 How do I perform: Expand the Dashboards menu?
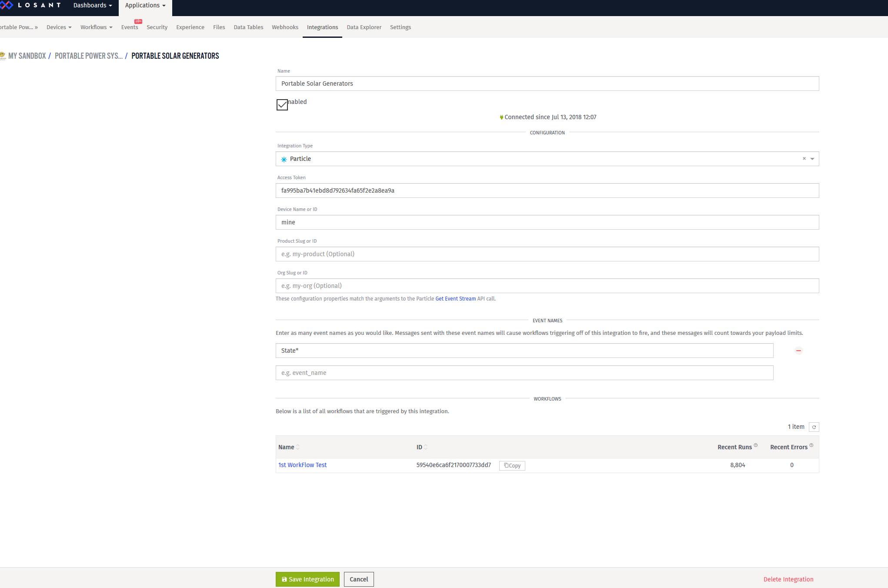[x=93, y=5]
